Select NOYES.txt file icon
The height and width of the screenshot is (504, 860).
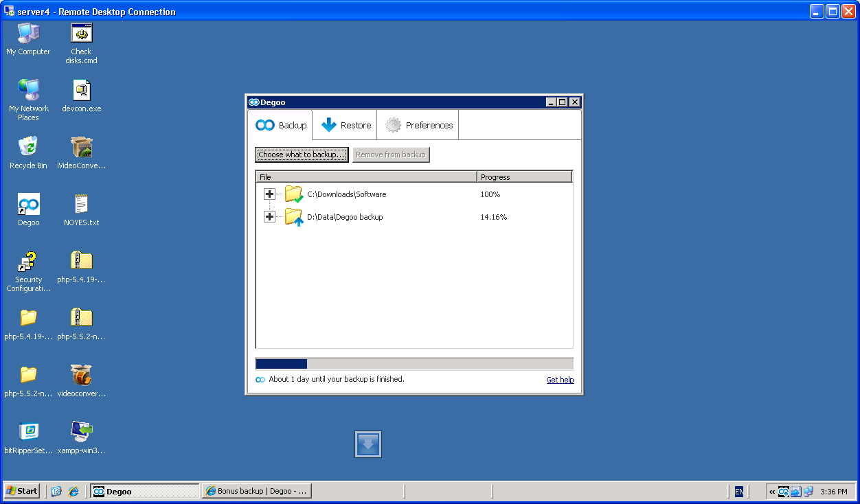81,204
